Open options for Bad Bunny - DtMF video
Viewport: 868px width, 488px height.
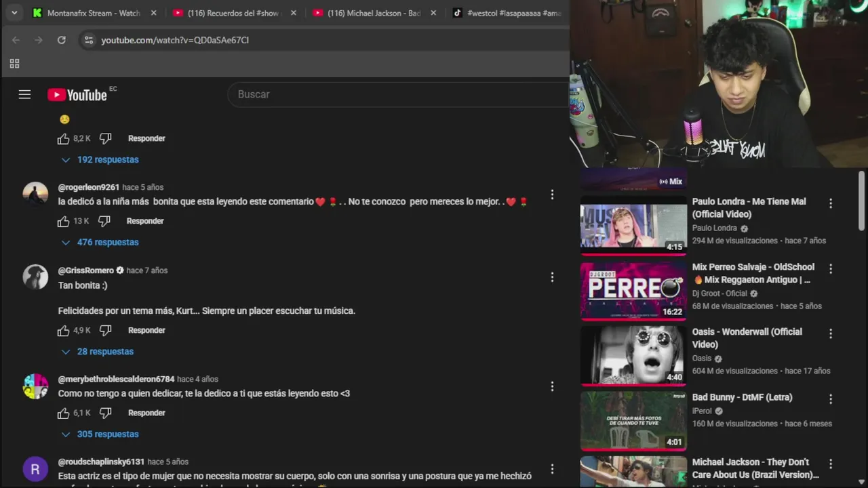tap(831, 399)
